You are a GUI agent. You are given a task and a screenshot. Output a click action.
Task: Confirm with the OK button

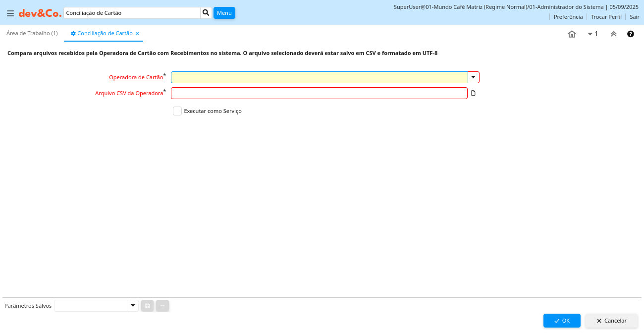tap(562, 321)
